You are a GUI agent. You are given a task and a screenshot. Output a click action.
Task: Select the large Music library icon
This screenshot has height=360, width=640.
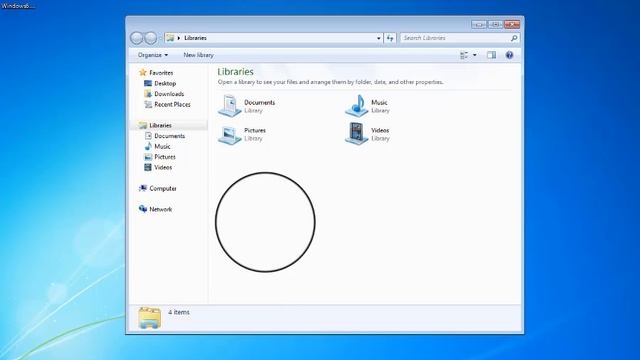[356, 106]
